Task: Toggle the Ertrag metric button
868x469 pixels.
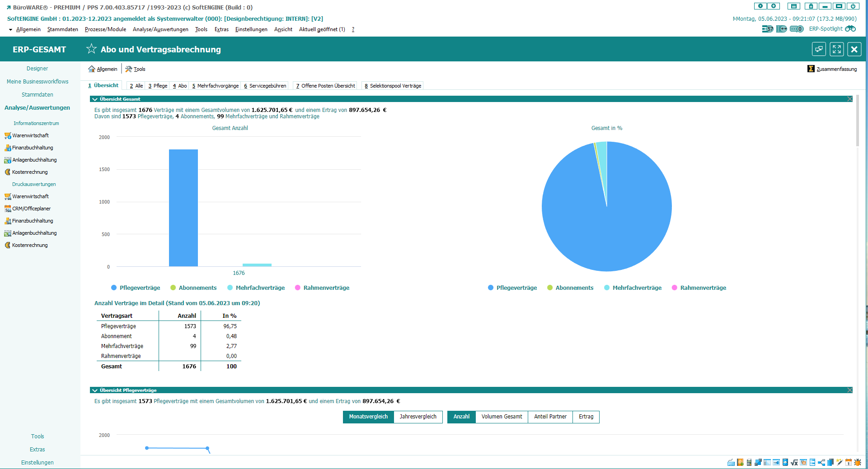Action: click(x=586, y=417)
